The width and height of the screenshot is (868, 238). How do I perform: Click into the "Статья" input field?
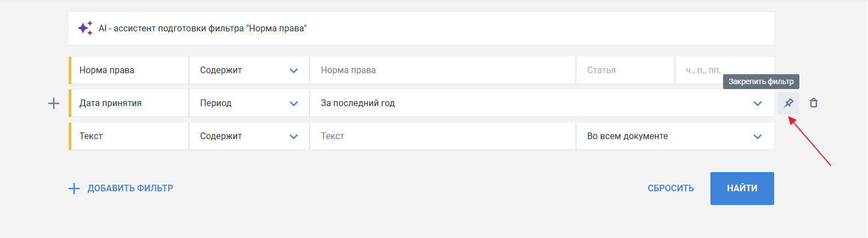624,70
